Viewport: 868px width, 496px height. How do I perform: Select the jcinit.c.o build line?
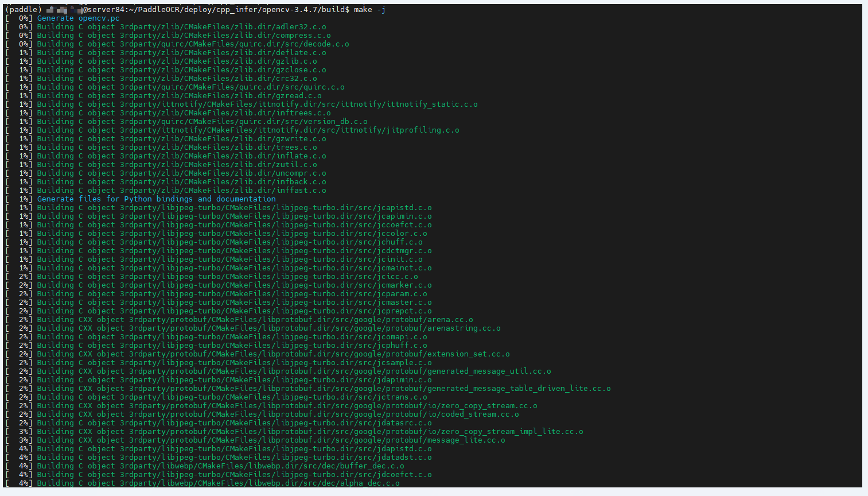coord(214,259)
